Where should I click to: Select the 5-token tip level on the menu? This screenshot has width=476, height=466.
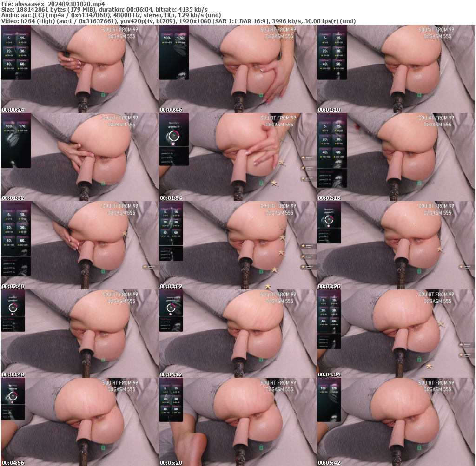[x=8, y=38]
